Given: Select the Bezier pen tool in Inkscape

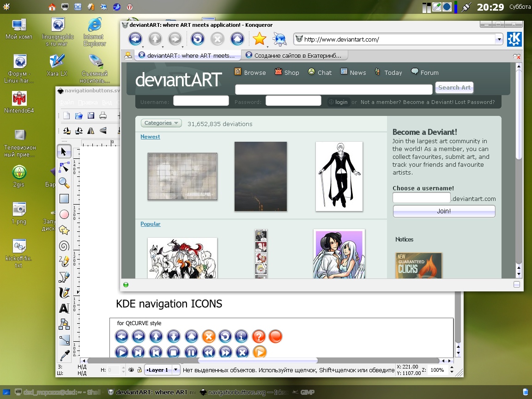Looking at the screenshot, I should pyautogui.click(x=64, y=277).
